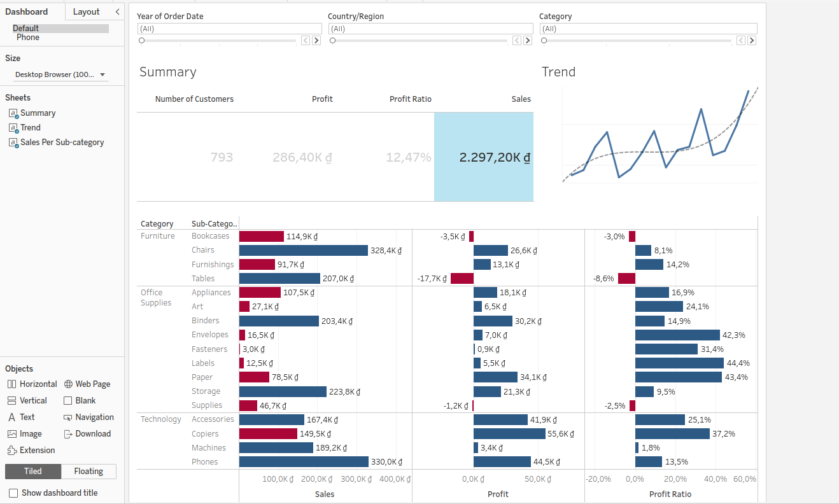The width and height of the screenshot is (839, 504).
Task: Switch to the Tiled object mode
Action: tap(33, 472)
